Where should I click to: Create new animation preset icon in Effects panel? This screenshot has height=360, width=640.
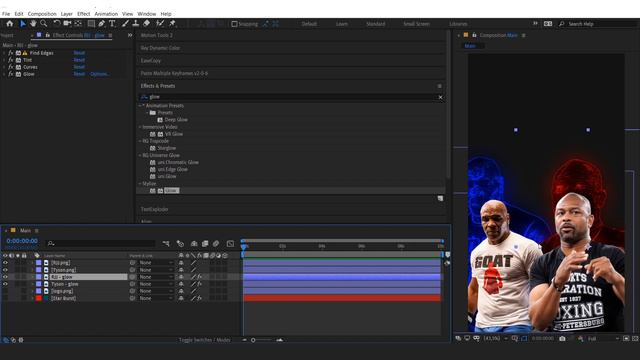coord(440,198)
